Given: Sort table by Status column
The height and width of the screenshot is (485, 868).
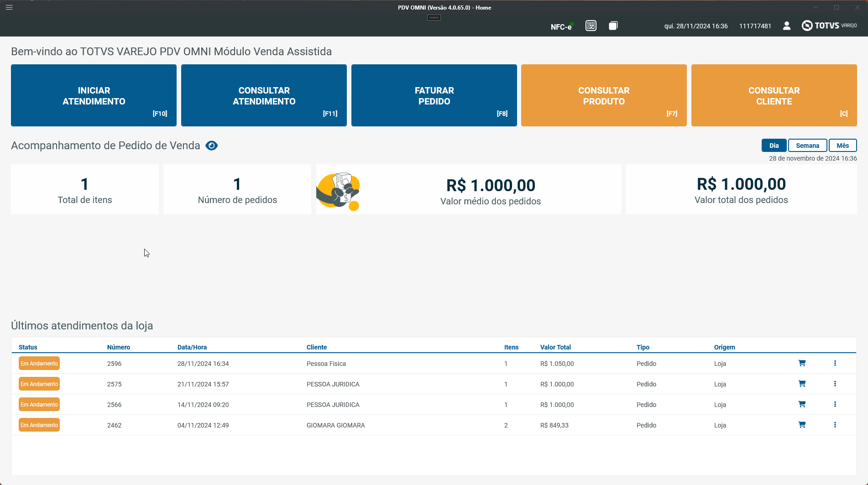Looking at the screenshot, I should pyautogui.click(x=28, y=347).
